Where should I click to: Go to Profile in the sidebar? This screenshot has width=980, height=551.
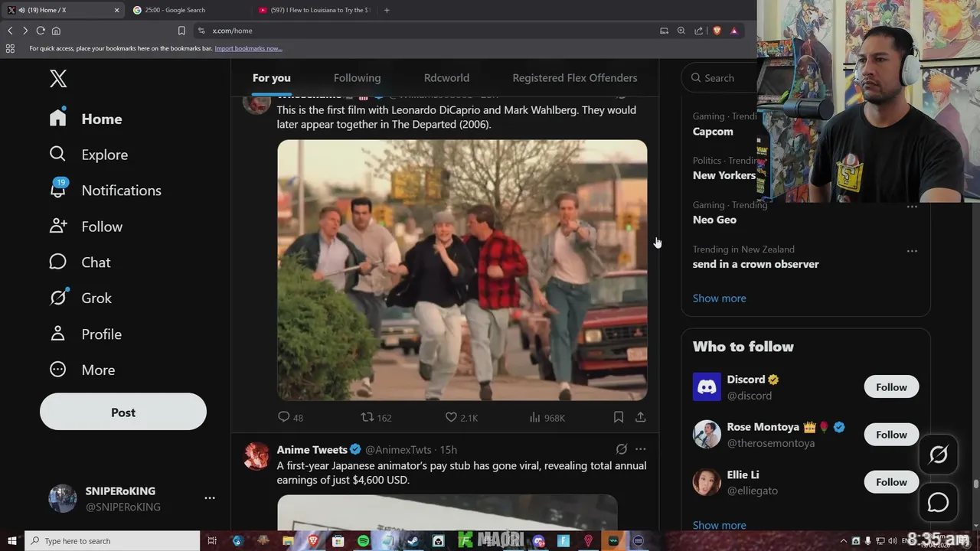[86, 334]
